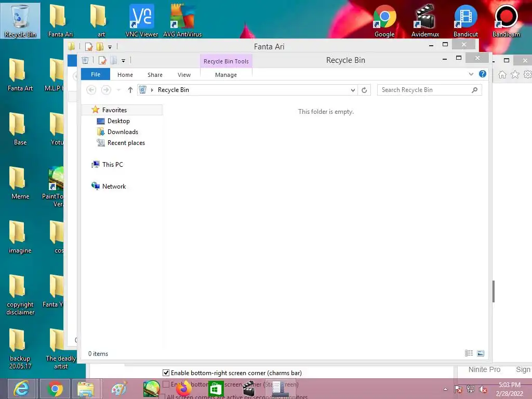The image size is (532, 399).
Task: Select the AVG AntiVirus desktop shortcut
Action: pyautogui.click(x=182, y=20)
